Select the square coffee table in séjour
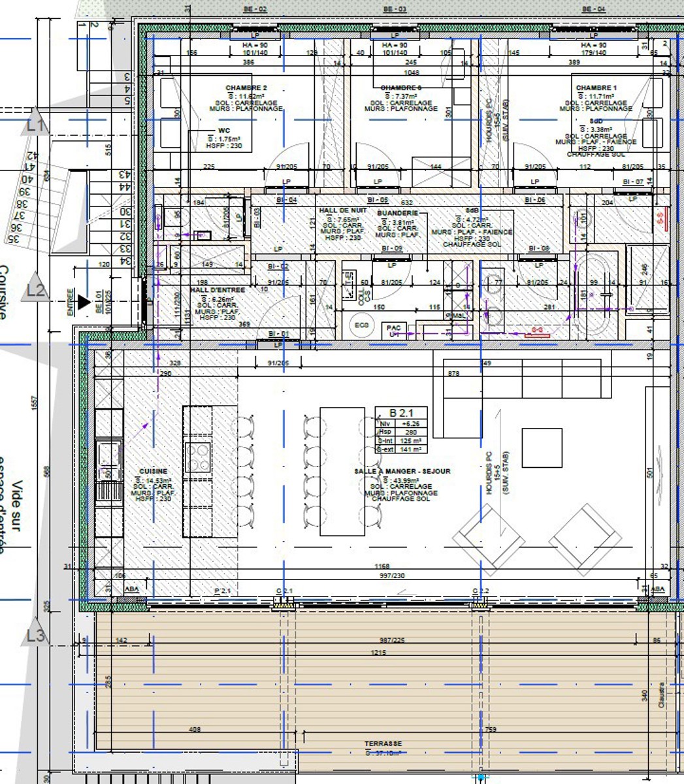 (542, 448)
